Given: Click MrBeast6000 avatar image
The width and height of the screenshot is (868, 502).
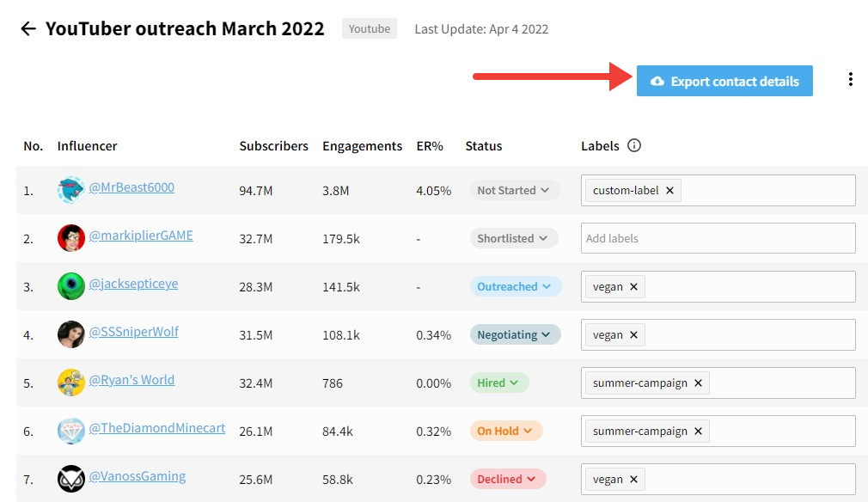Looking at the screenshot, I should pyautogui.click(x=70, y=190).
